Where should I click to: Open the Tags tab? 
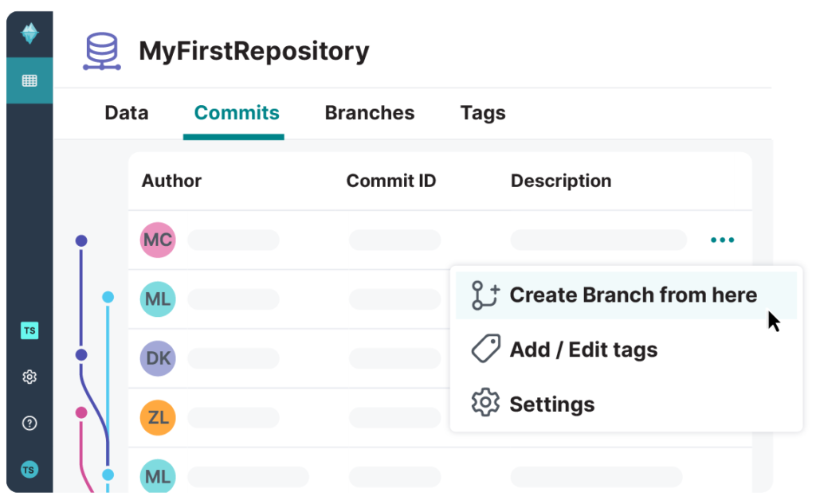[483, 113]
